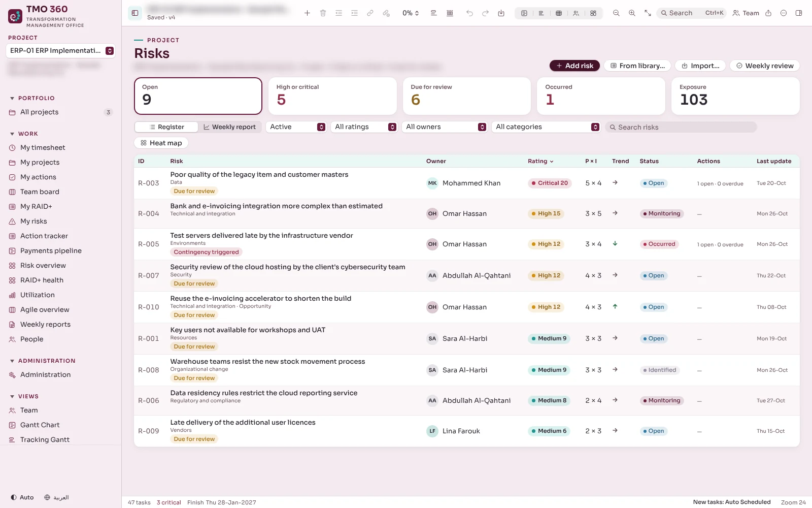The height and width of the screenshot is (508, 812).
Task: Select the Register tab
Action: (166, 127)
